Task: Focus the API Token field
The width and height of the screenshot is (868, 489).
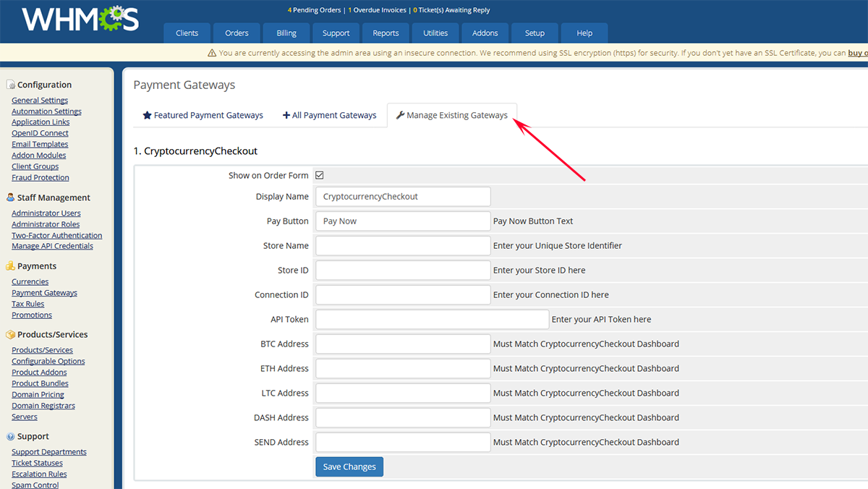Action: click(x=433, y=320)
